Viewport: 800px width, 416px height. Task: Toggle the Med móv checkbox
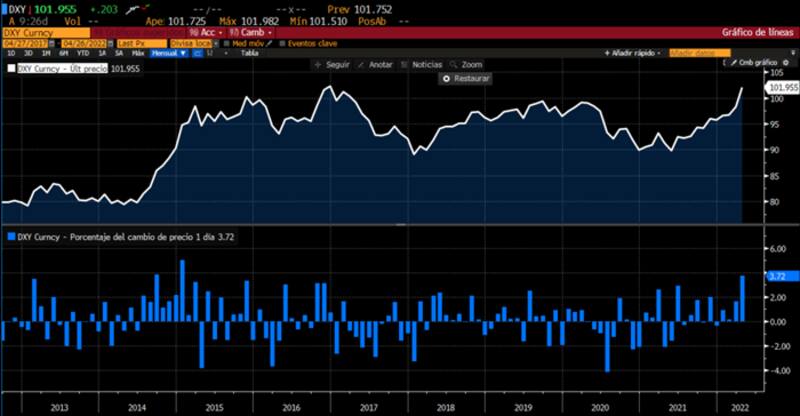point(226,43)
